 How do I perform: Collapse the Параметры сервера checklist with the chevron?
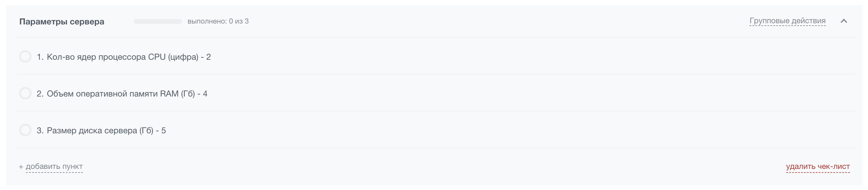[843, 21]
